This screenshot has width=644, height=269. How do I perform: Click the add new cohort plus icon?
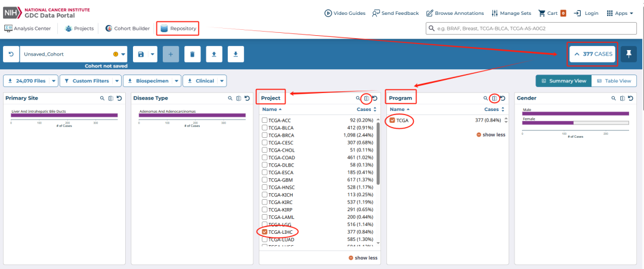click(x=171, y=54)
